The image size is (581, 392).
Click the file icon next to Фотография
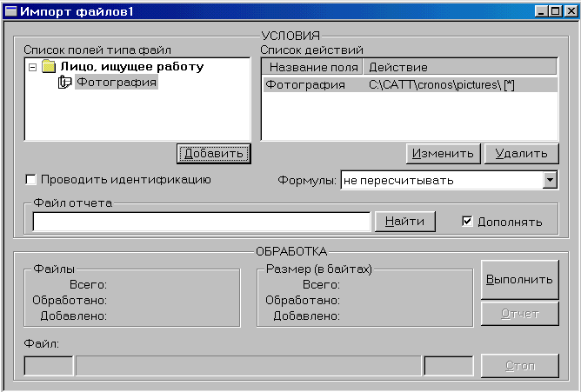(x=64, y=82)
